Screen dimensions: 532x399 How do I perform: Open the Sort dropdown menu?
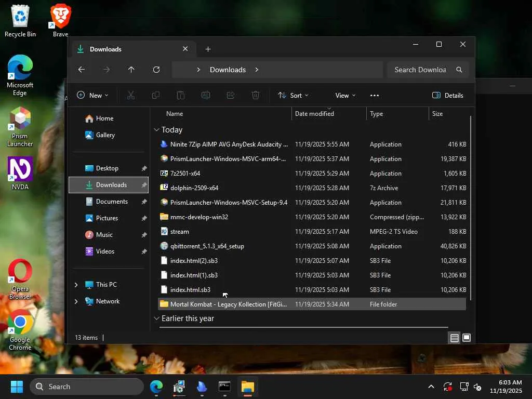(x=293, y=96)
